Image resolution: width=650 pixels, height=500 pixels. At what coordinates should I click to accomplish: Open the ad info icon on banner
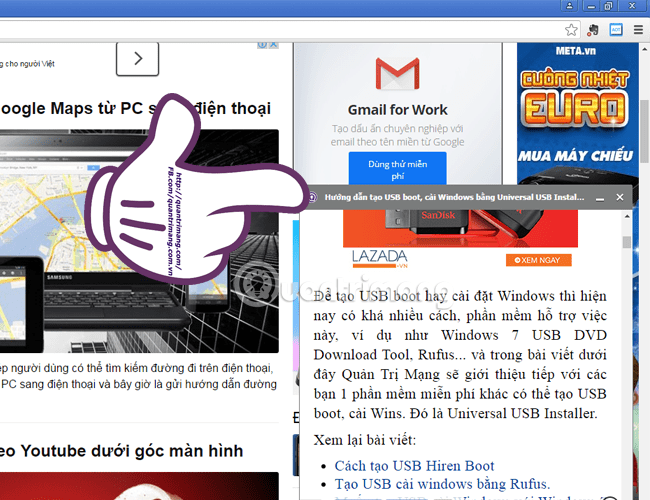click(262, 45)
